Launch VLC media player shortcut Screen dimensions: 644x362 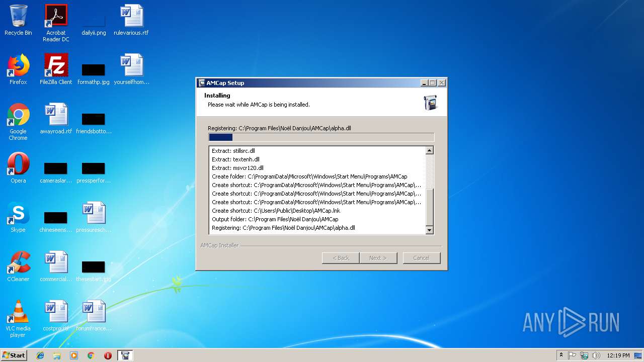coord(18,319)
